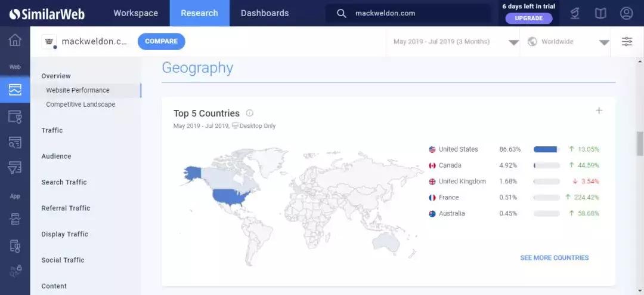This screenshot has width=644, height=295.
Task: Expand the Display Traffic section
Action: coord(65,233)
